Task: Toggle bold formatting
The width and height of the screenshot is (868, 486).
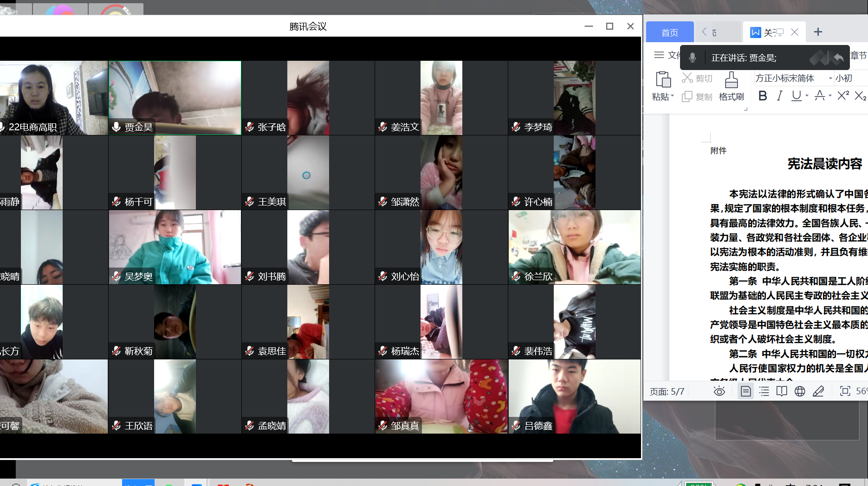Action: (762, 96)
